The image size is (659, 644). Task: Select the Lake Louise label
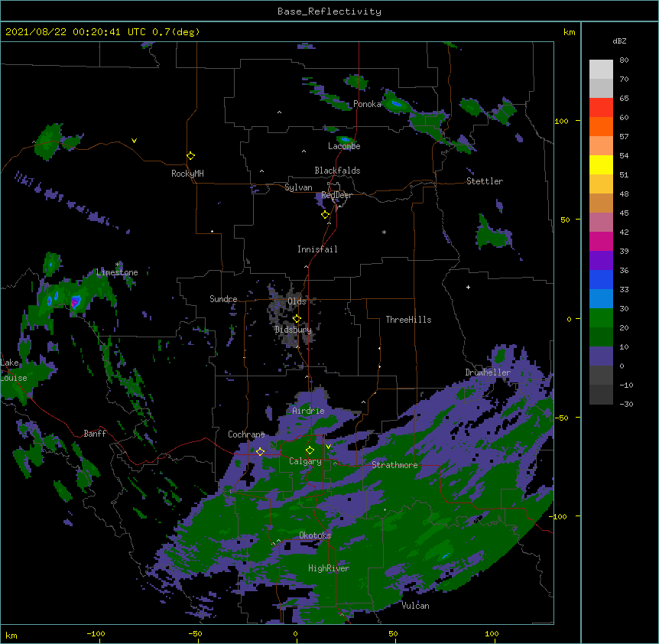[12, 370]
